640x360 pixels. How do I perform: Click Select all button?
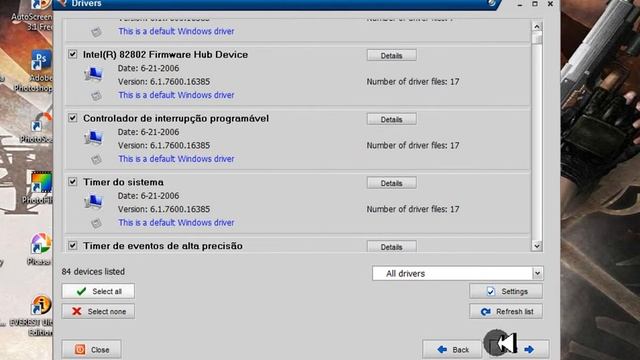tap(98, 291)
